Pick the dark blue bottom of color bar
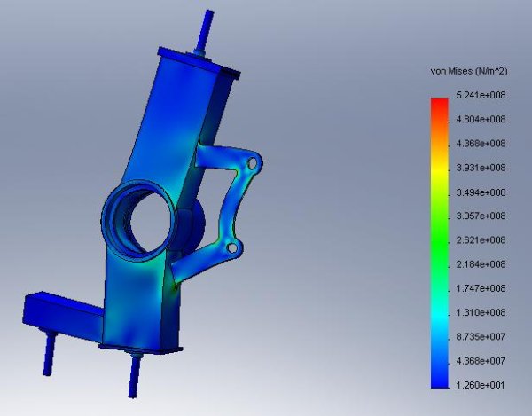The height and width of the screenshot is (416, 532). 438,380
